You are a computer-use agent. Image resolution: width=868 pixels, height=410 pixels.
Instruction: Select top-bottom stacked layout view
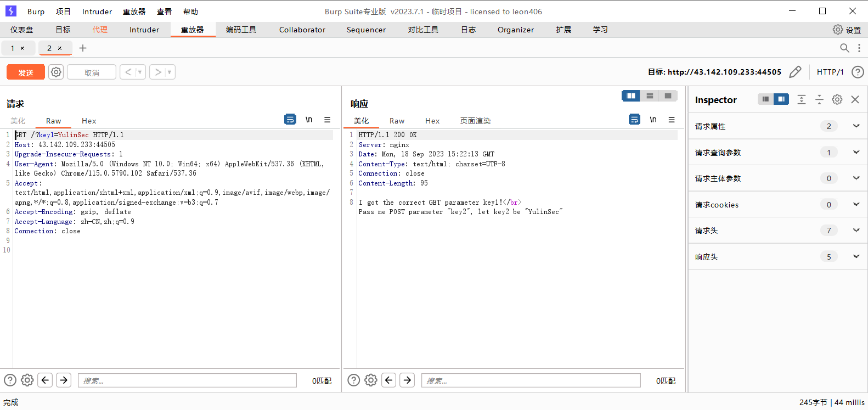(x=650, y=96)
